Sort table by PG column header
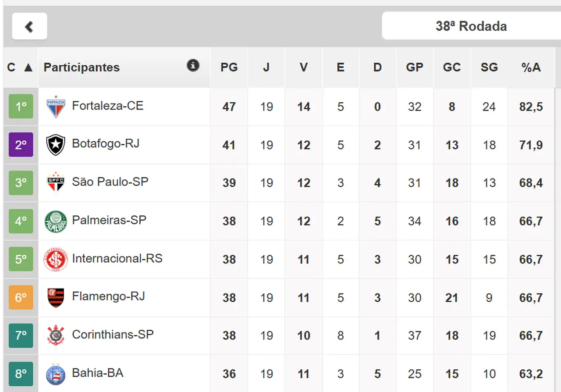Viewport: 561px width, 392px height. (229, 68)
